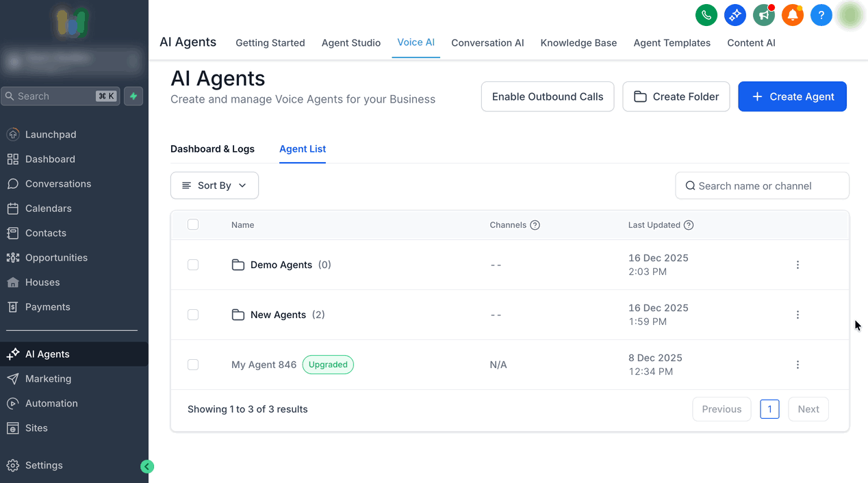The height and width of the screenshot is (483, 868).
Task: Open three-dot menu for New Agents
Action: click(797, 315)
